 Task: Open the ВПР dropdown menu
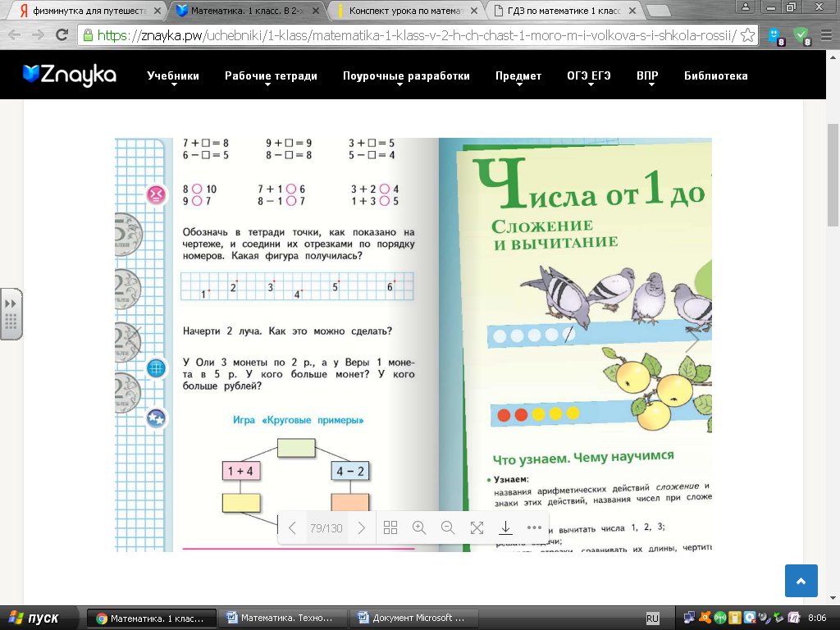647,76
